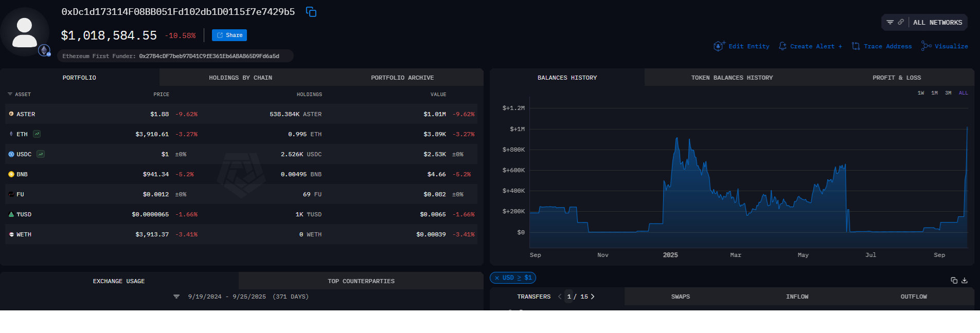The width and height of the screenshot is (980, 333).
Task: Download transfers with the download icon
Action: click(965, 280)
